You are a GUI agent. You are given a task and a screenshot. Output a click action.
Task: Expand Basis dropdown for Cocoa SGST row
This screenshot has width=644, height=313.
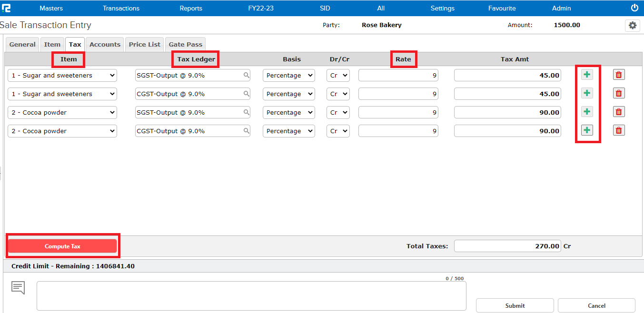[288, 112]
